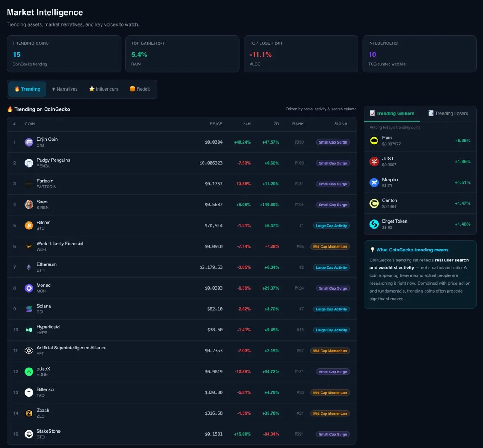Viewport: 483px width, 448px height.
Task: Click Small Cap Surge badge for StakeStone
Action: click(332, 435)
